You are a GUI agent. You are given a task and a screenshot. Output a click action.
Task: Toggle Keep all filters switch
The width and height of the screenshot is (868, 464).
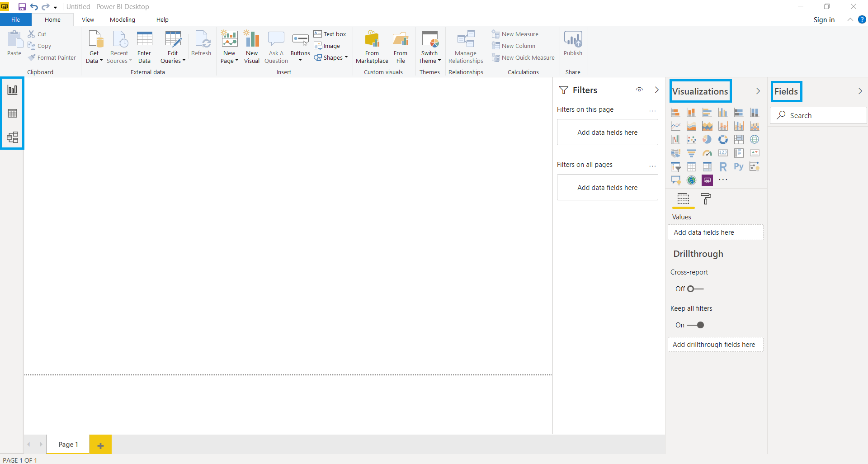point(695,325)
